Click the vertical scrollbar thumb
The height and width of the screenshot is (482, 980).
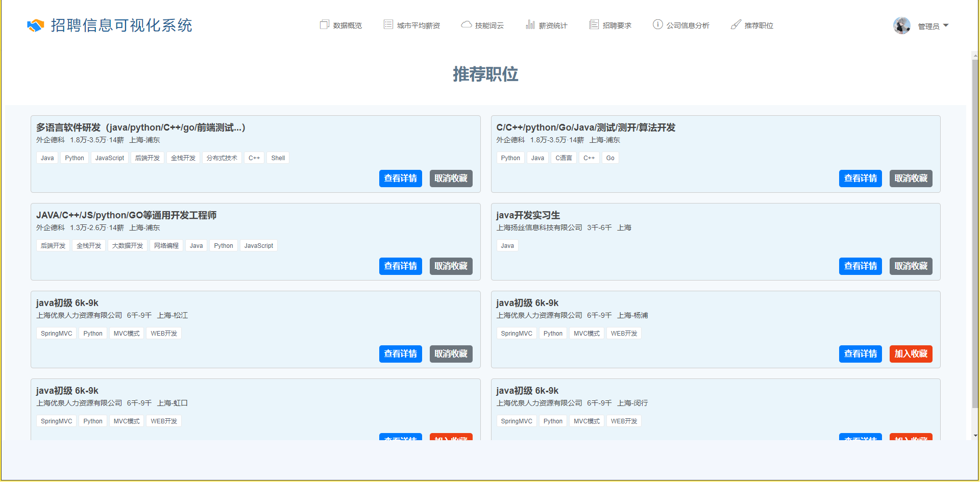975,233
